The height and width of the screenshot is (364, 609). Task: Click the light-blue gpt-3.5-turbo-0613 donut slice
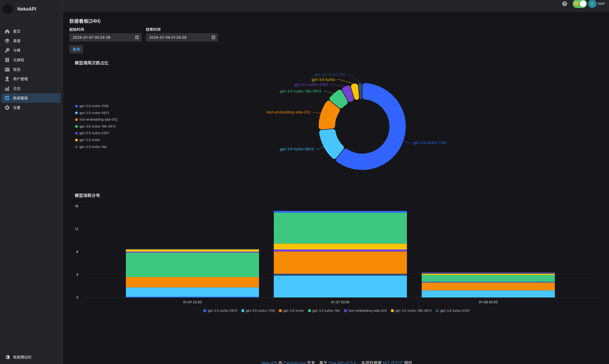pos(330,143)
